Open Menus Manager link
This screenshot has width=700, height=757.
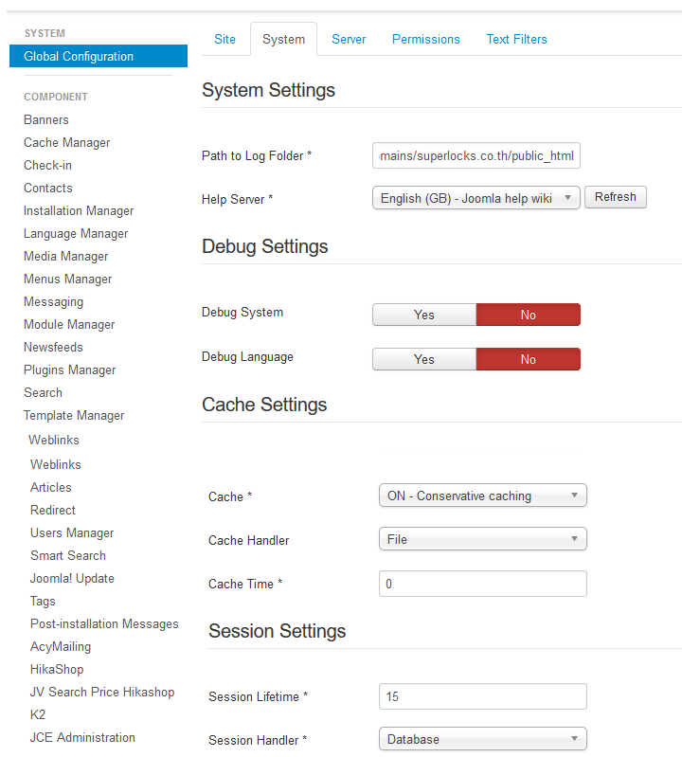(67, 279)
